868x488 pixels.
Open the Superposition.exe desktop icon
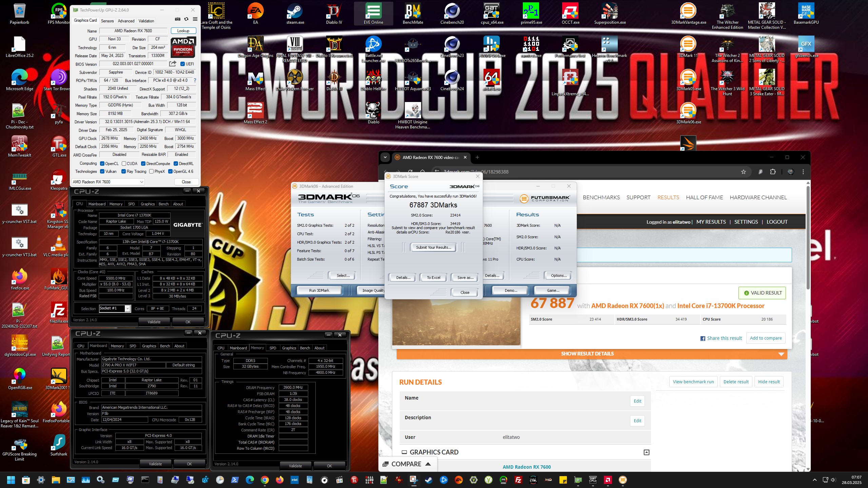point(610,14)
